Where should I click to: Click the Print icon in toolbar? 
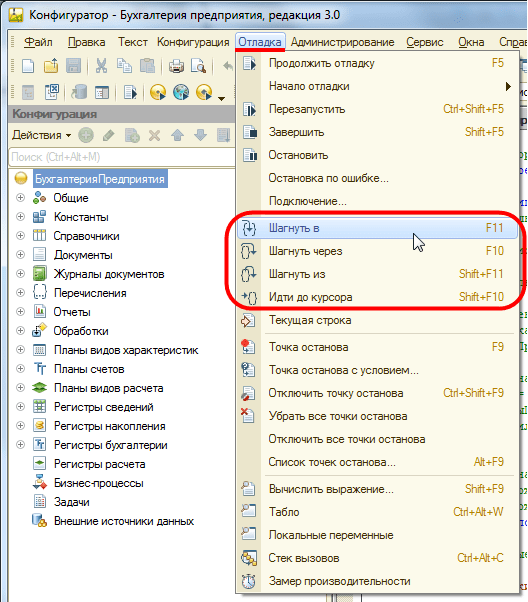[x=176, y=66]
